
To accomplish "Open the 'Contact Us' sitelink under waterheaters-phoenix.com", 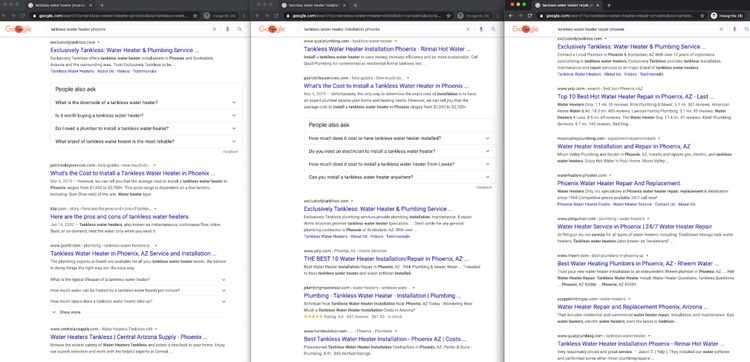I will coord(665,204).
